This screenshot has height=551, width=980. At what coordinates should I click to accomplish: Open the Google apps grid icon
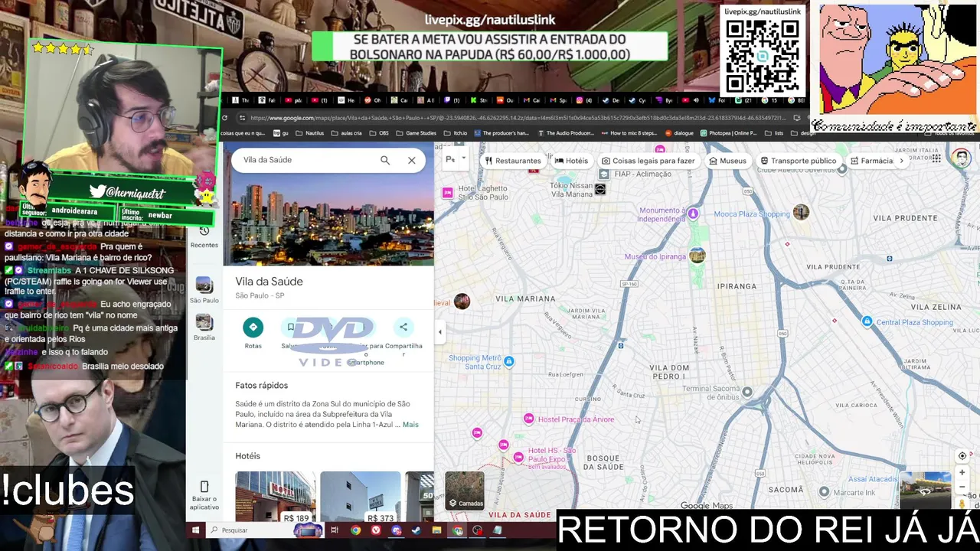coord(936,158)
